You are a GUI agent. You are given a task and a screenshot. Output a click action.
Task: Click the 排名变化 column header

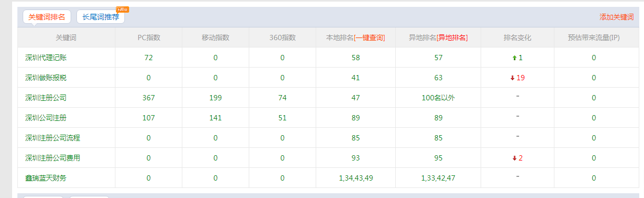517,37
